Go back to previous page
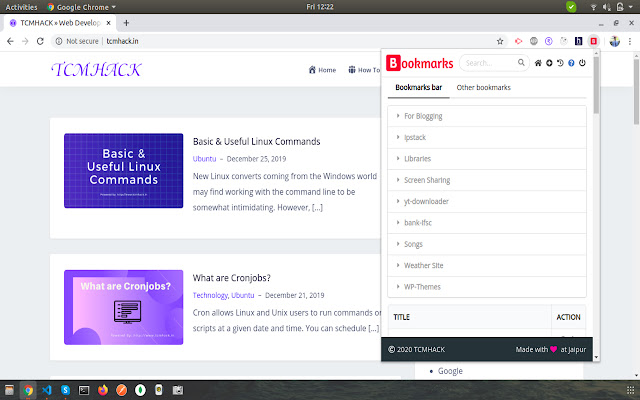Viewport: 640px width, 400px height. click(x=10, y=41)
